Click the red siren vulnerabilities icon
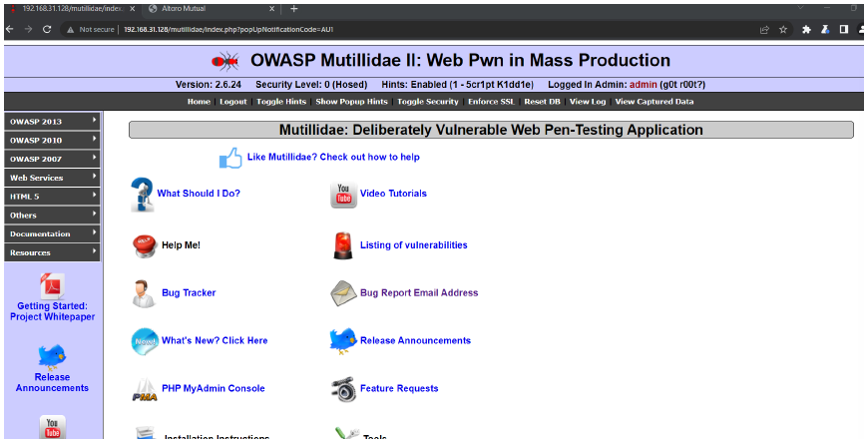Screen dimensions: 868x443 343,245
